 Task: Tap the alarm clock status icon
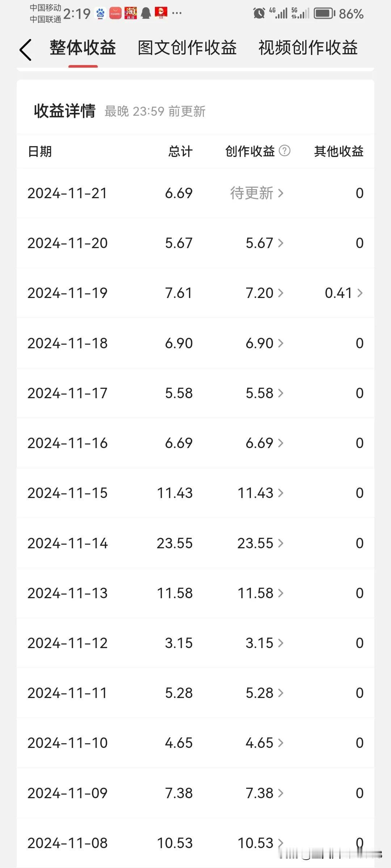[259, 13]
